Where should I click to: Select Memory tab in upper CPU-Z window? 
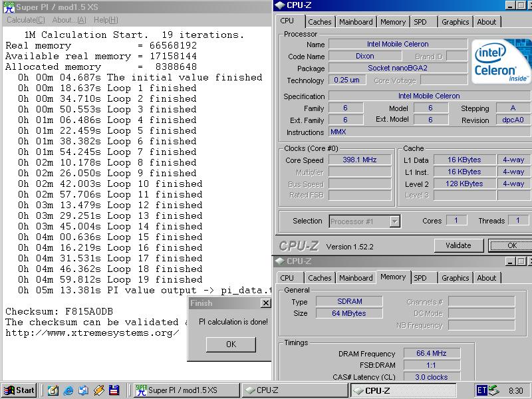coord(393,22)
